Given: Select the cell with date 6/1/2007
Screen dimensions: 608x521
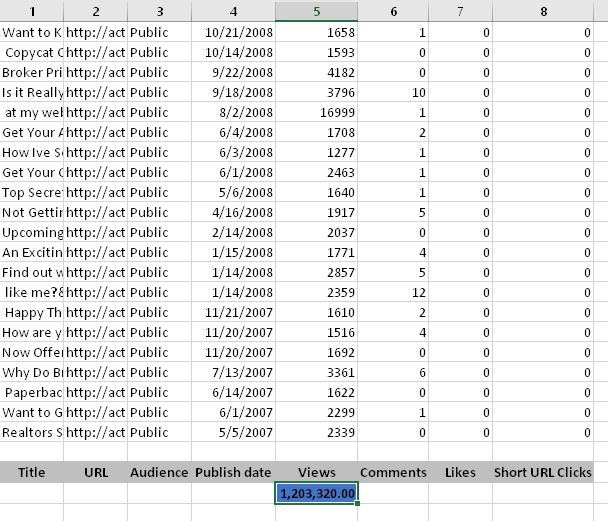Looking at the screenshot, I should [233, 412].
